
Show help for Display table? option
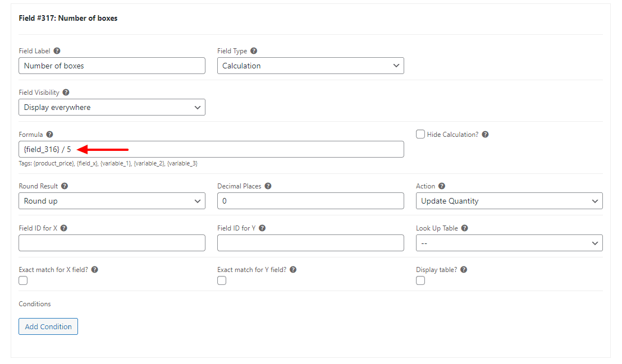pos(464,270)
